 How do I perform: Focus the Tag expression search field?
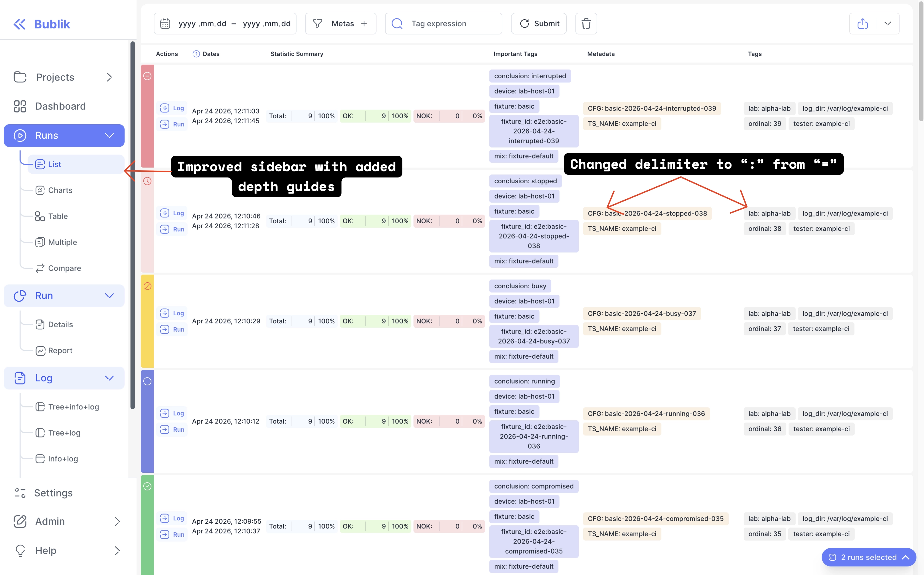443,24
